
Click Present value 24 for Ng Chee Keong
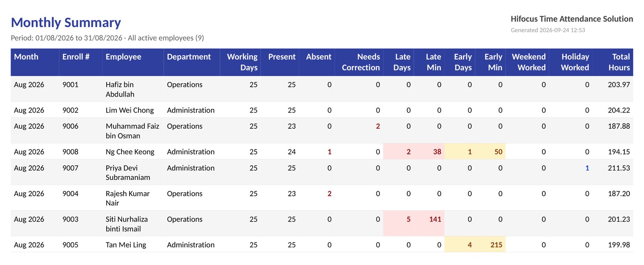pos(292,152)
